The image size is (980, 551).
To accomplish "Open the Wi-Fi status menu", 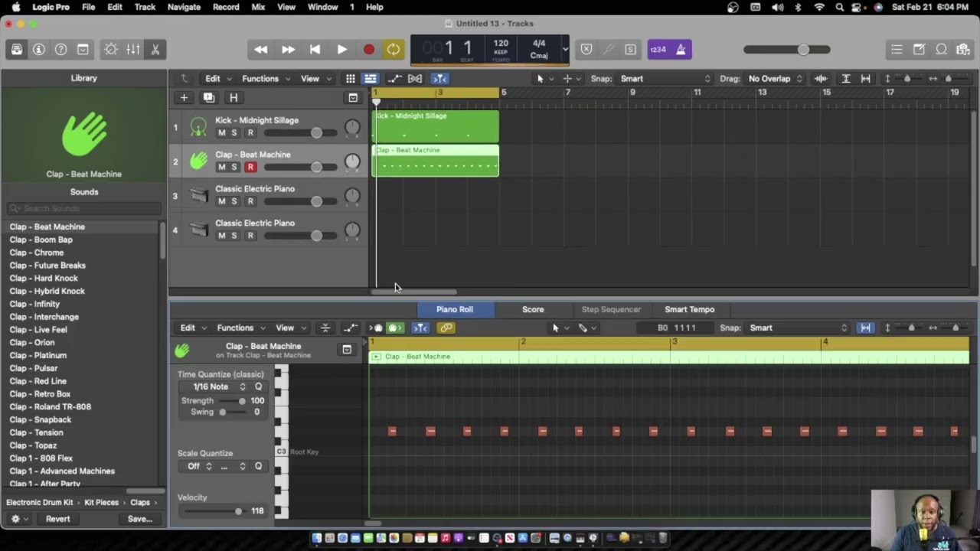I will pyautogui.click(x=819, y=7).
